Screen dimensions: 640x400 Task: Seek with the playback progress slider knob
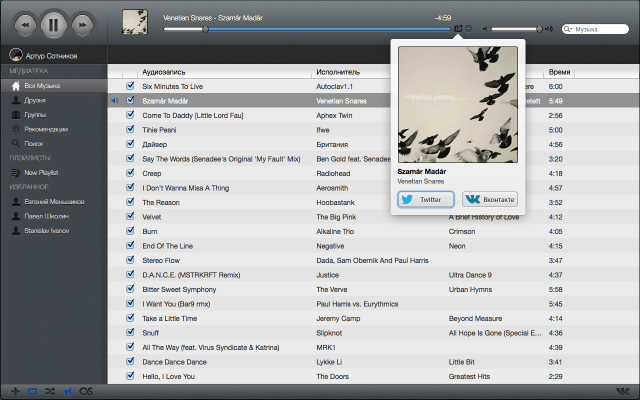[205, 29]
